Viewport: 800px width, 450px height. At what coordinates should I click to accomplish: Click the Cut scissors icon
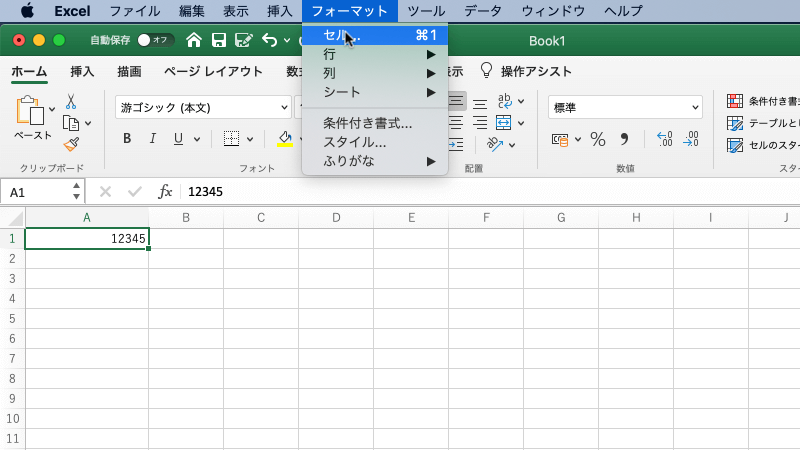[71, 102]
